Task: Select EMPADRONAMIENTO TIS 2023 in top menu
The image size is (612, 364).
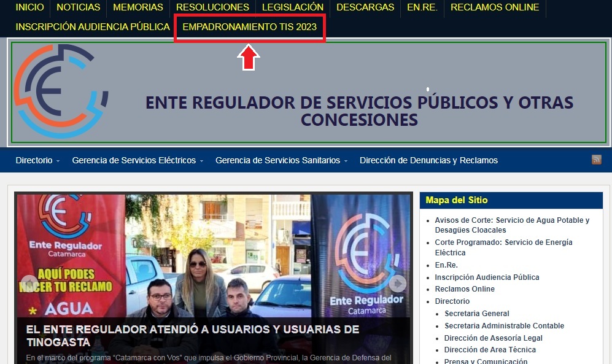Action: click(x=249, y=27)
